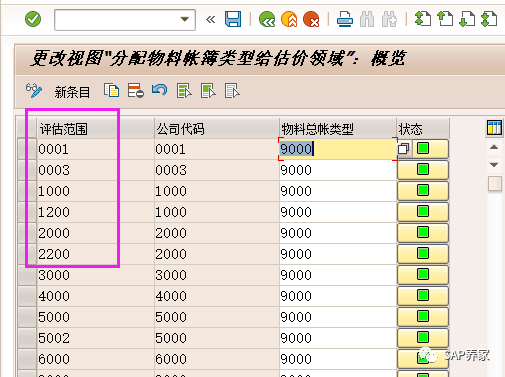Click company code 2000 in row 2200
The height and width of the screenshot is (377, 505).
pyautogui.click(x=217, y=254)
